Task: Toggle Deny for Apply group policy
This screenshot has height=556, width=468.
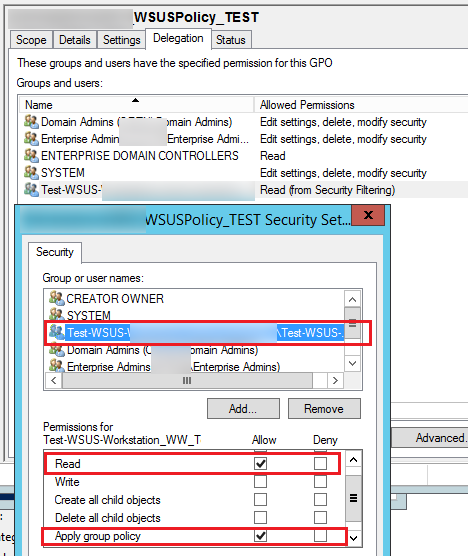Action: (320, 536)
